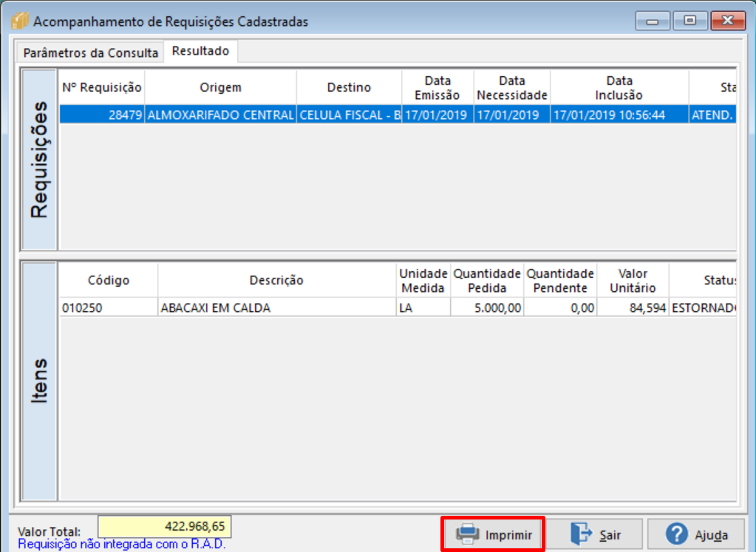
Task: Close the Acompanhamento de Requisições window
Action: (728, 21)
